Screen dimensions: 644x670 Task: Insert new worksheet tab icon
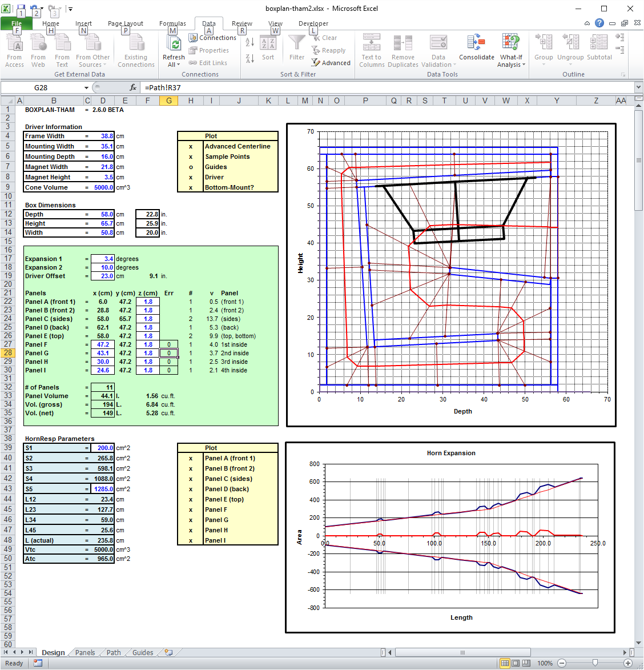point(168,652)
